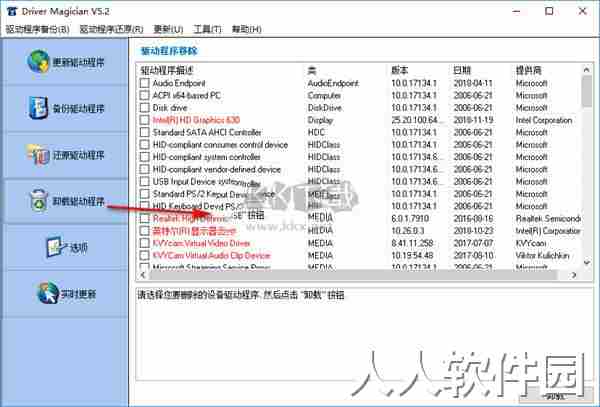The height and width of the screenshot is (407, 600).
Task: Open the 还原驱动程序 restore icon
Action: (38, 154)
